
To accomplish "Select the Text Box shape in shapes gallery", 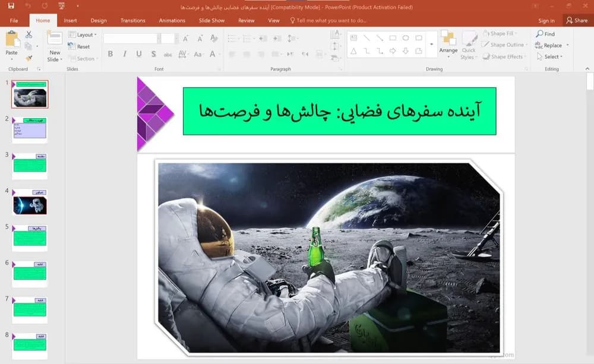I will pyautogui.click(x=353, y=38).
